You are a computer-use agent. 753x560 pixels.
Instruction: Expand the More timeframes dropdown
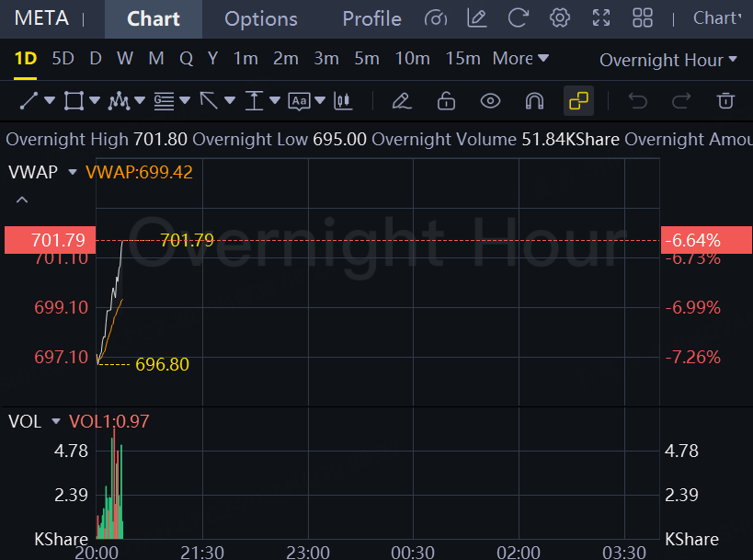pyautogui.click(x=520, y=59)
